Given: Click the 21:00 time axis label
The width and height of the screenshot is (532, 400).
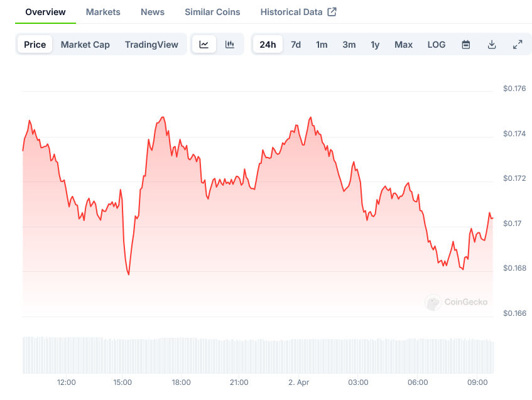Looking at the screenshot, I should [x=239, y=382].
